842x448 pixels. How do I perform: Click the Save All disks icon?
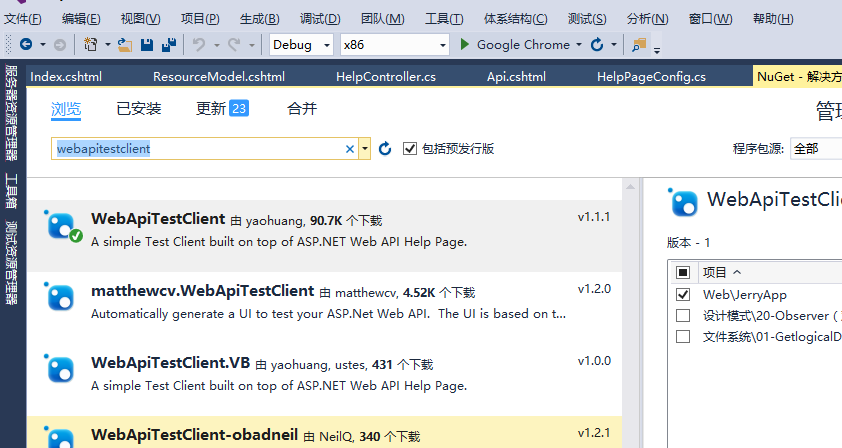pos(169,45)
